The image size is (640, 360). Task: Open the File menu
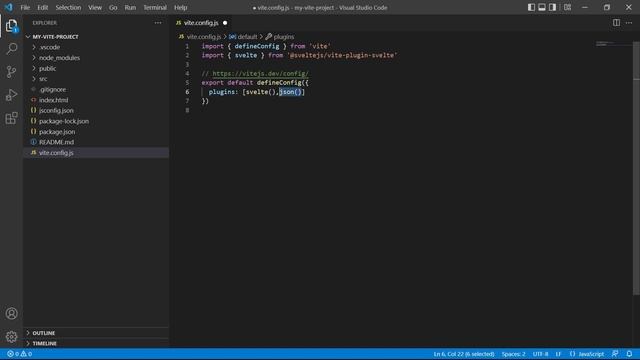pos(25,7)
